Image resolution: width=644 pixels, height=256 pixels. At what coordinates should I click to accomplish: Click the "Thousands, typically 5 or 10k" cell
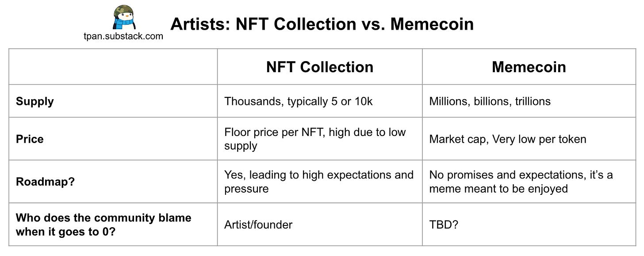pos(299,101)
